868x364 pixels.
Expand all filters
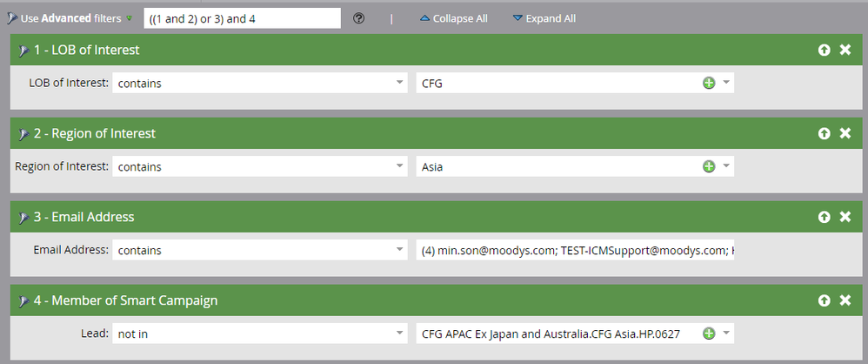pyautogui.click(x=544, y=18)
